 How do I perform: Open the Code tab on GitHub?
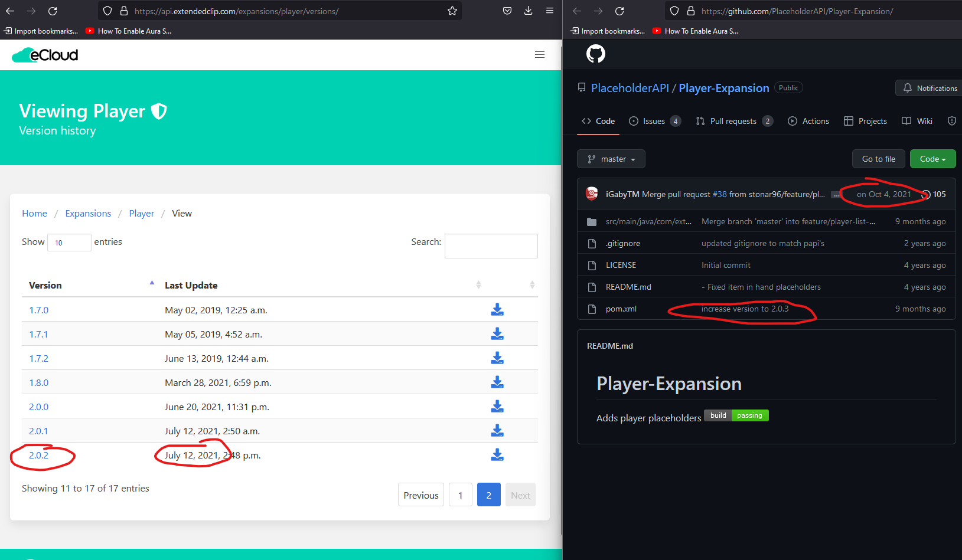pyautogui.click(x=598, y=121)
